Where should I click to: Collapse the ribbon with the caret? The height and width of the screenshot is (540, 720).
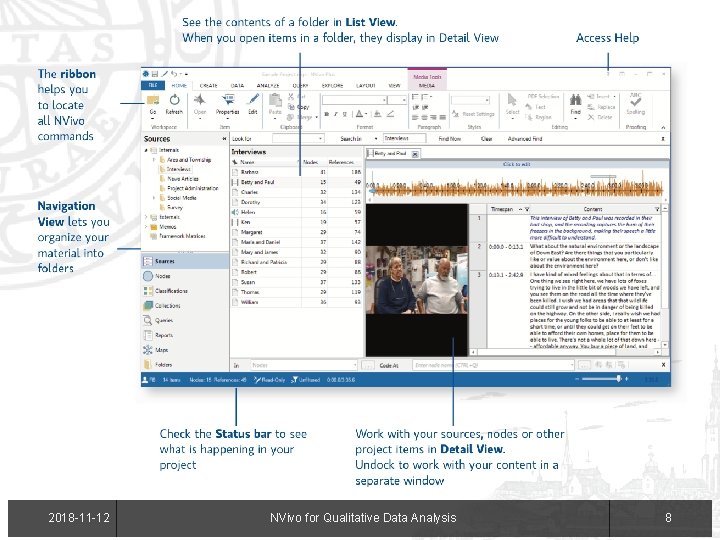click(x=663, y=127)
